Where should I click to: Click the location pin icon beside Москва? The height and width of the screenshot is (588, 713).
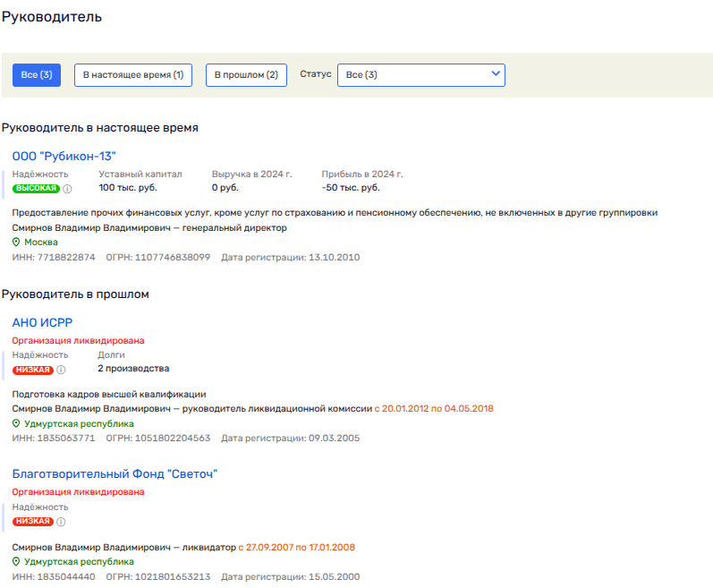point(16,243)
